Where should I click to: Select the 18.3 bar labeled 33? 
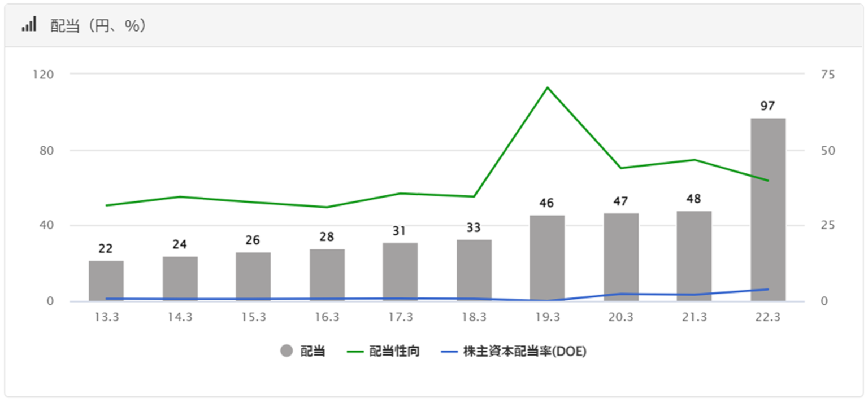pos(474,270)
